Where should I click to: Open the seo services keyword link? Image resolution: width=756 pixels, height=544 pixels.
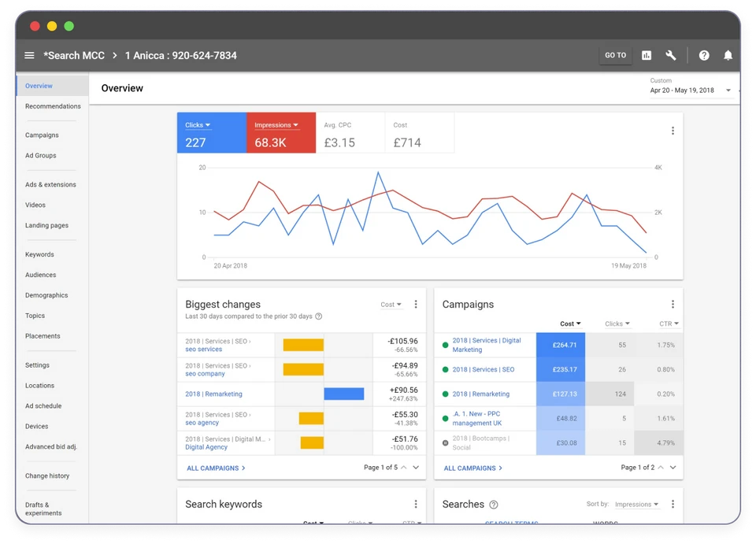[x=203, y=350]
